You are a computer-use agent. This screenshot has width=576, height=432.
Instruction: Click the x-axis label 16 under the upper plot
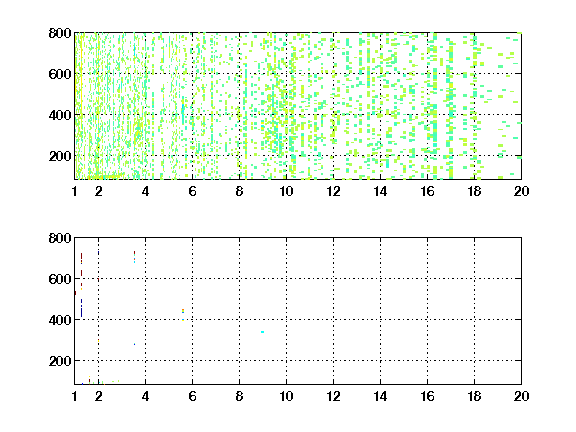pyautogui.click(x=427, y=191)
